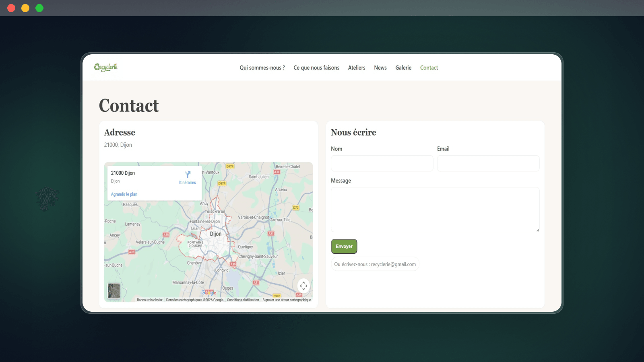Click the Agrandir le plan link
Viewport: 644px width, 362px height.
tap(124, 194)
